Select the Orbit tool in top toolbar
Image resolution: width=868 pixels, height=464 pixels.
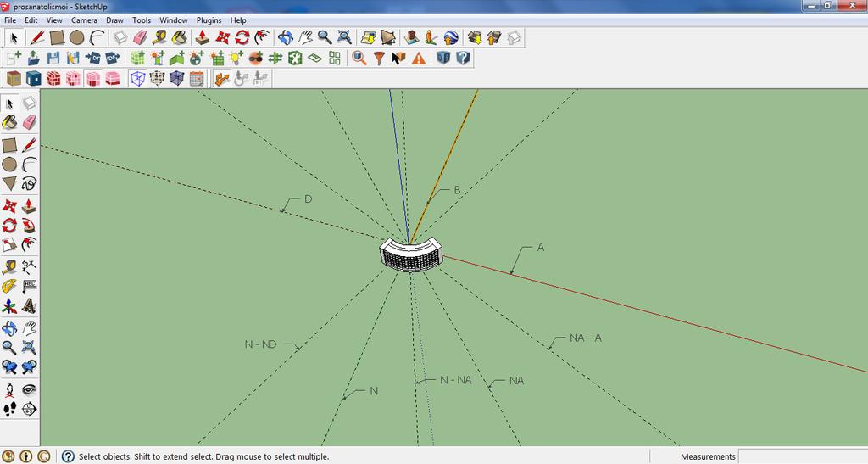pos(285,37)
